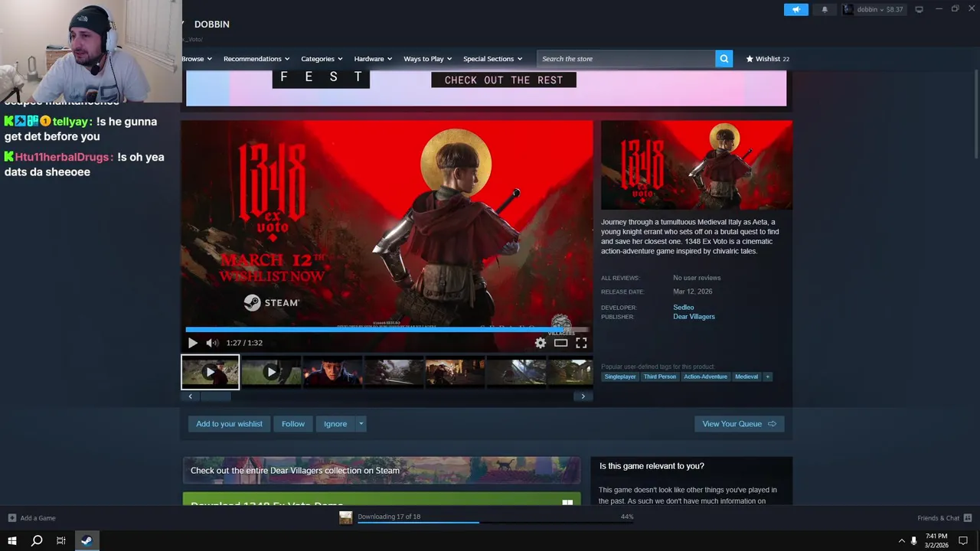Click the Steam taskbar icon
This screenshot has width=980, height=551.
[87, 540]
